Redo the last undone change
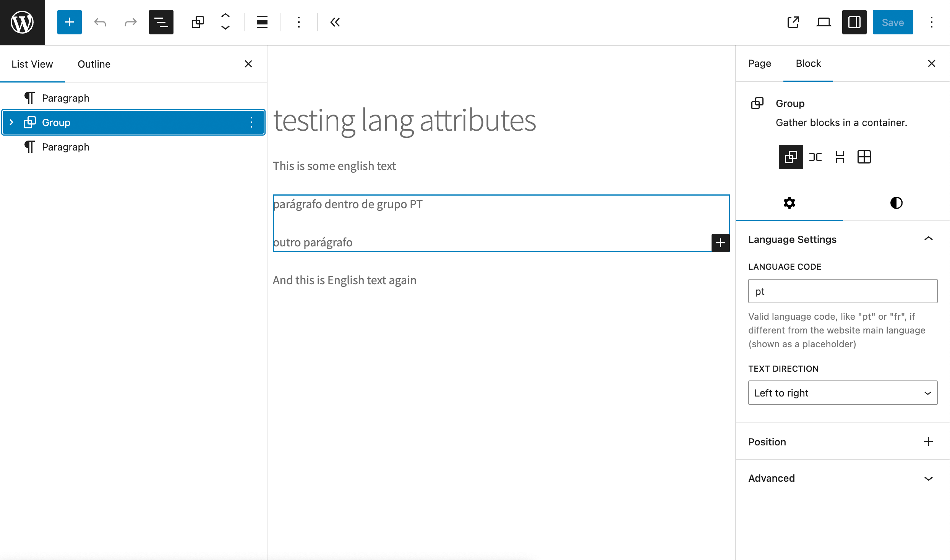The height and width of the screenshot is (560, 950). pos(130,22)
